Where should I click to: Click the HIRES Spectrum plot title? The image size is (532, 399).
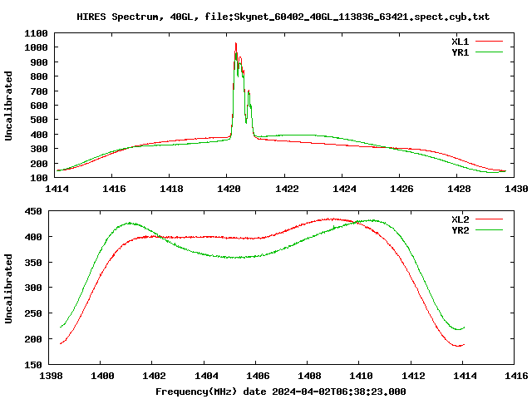tap(283, 17)
